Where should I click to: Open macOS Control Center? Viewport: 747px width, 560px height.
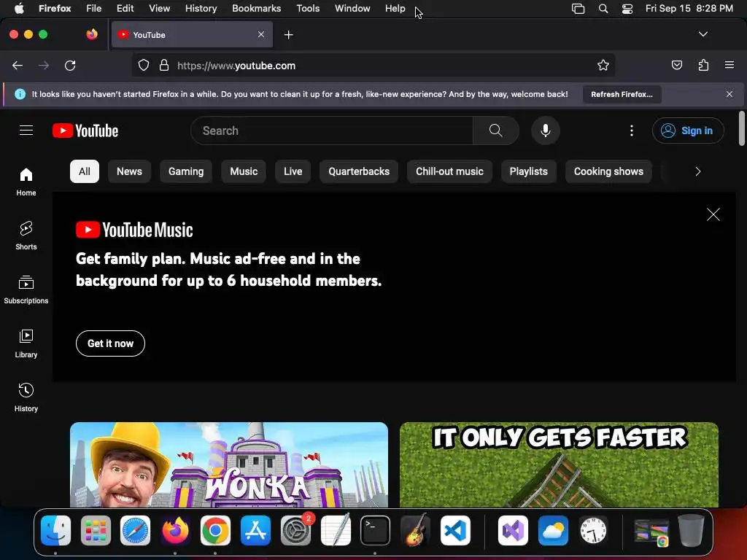(x=627, y=9)
